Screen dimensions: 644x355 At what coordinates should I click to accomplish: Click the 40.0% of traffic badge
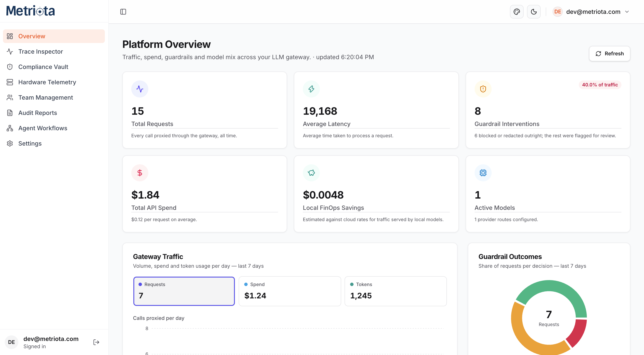[600, 85]
